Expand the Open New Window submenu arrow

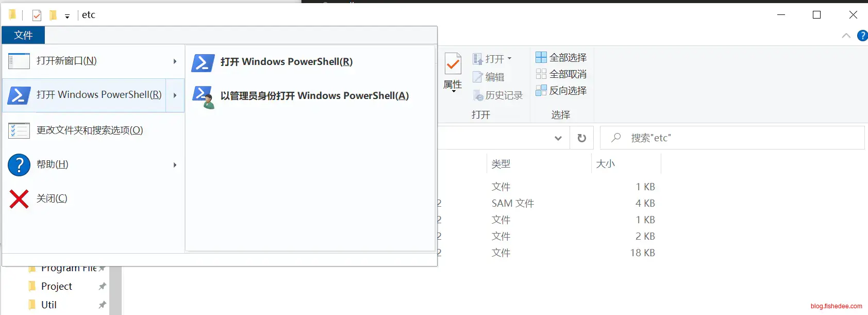175,61
